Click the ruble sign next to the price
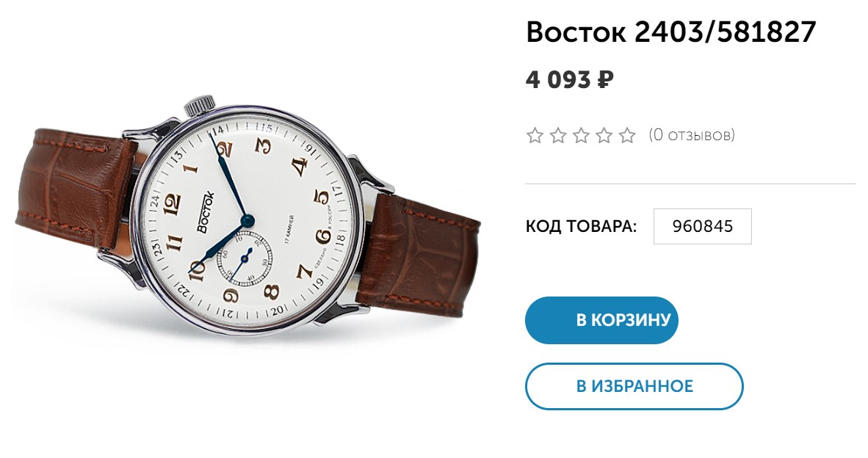 (x=606, y=80)
